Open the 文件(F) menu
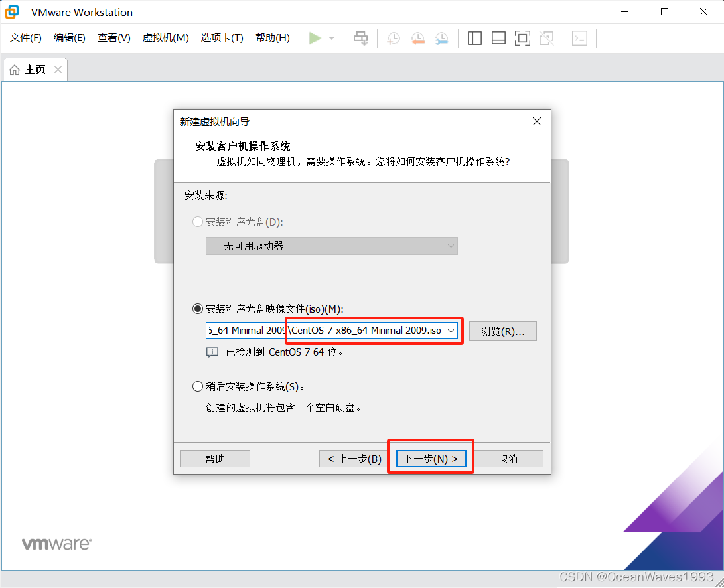The width and height of the screenshot is (724, 588). pyautogui.click(x=26, y=38)
